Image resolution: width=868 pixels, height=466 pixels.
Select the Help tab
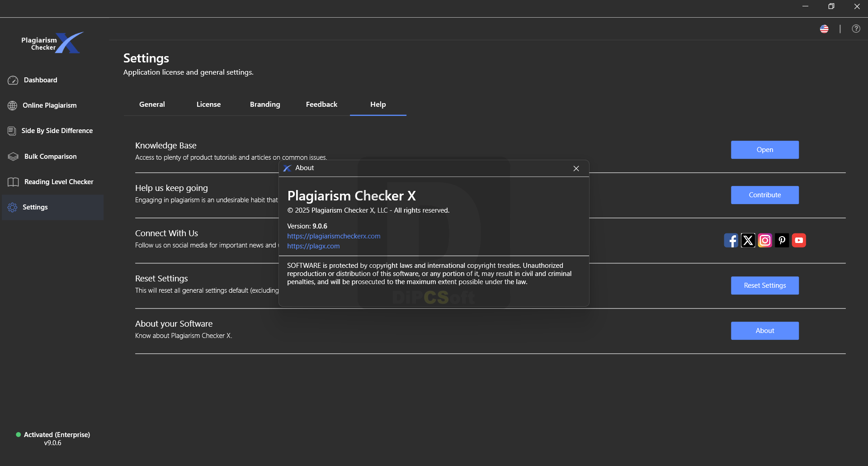378,105
